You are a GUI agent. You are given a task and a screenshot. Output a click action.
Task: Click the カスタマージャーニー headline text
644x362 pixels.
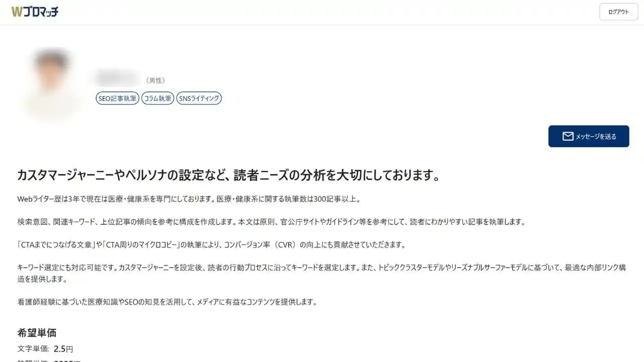pos(229,175)
